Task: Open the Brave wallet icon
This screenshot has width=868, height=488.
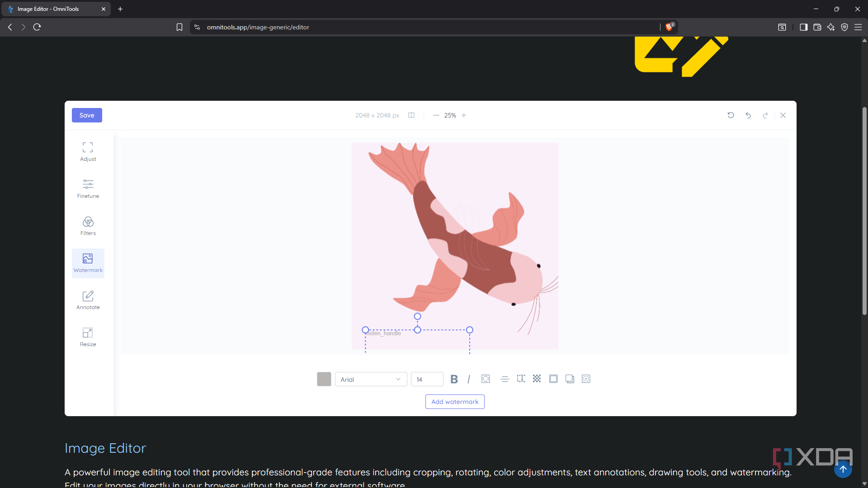Action: coord(817,27)
